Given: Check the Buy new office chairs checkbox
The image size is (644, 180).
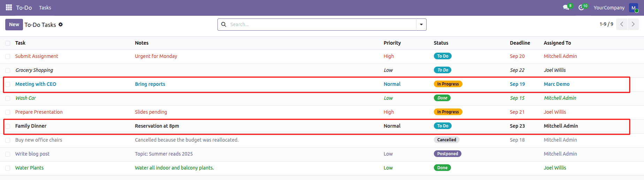Looking at the screenshot, I should tap(8, 140).
